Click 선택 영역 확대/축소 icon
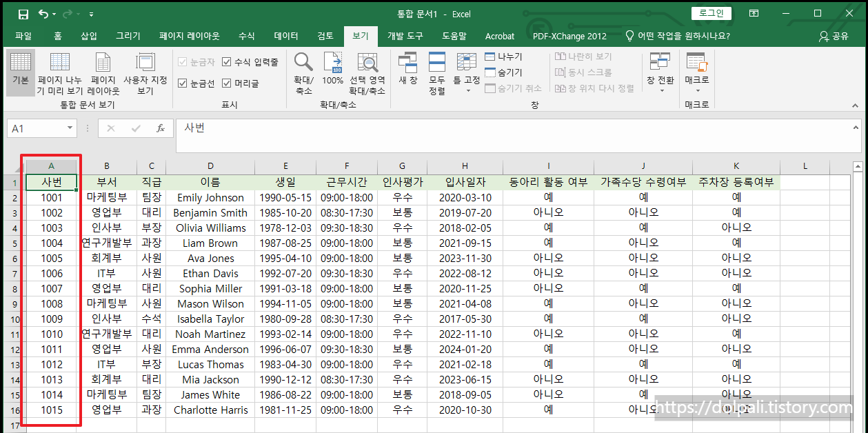Image resolution: width=868 pixels, height=433 pixels. coord(367,72)
